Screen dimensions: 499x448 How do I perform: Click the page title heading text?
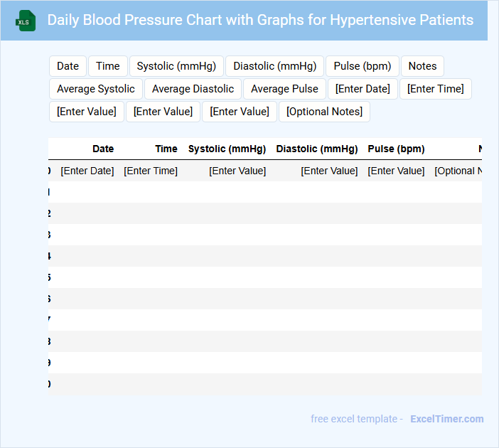(x=260, y=20)
